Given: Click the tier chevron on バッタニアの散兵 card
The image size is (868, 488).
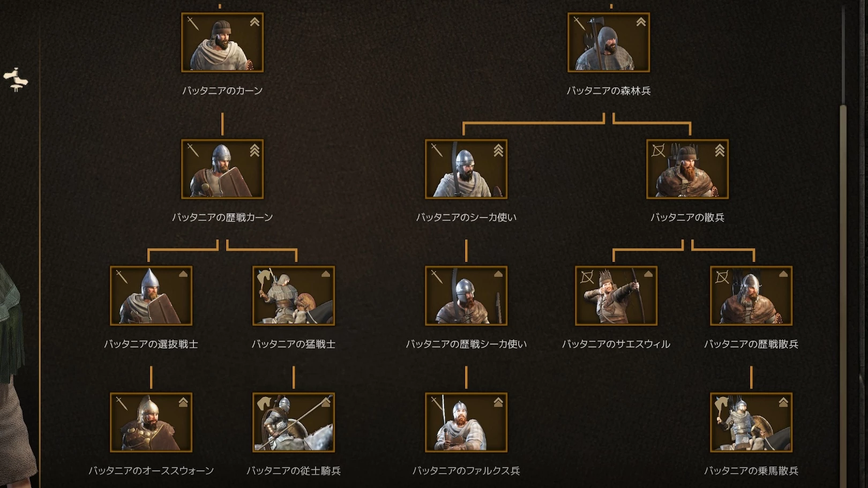Looking at the screenshot, I should point(720,151).
